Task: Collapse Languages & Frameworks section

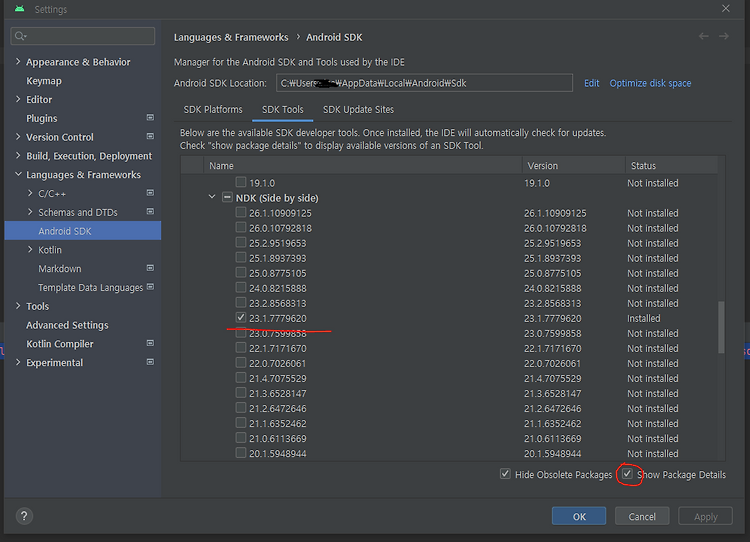Action: click(18, 174)
